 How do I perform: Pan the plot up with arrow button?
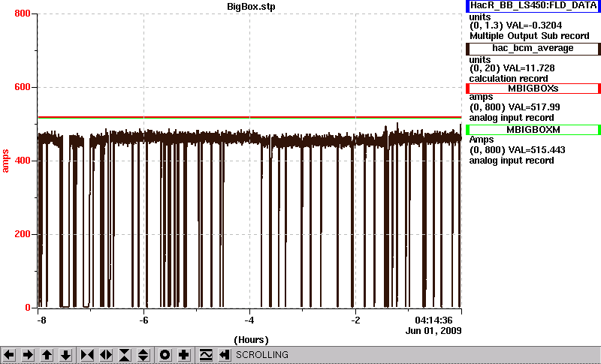tap(47, 355)
